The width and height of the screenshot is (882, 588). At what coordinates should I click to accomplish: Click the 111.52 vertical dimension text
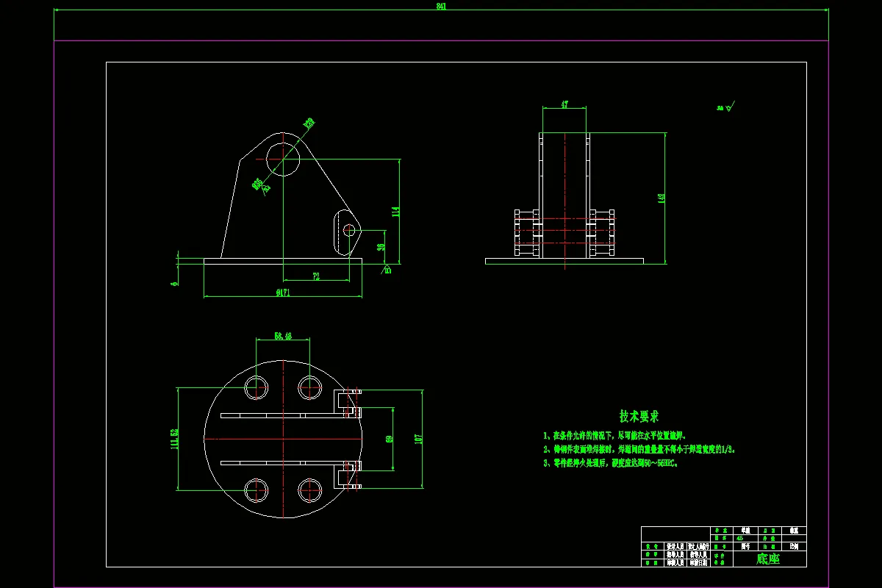point(174,438)
